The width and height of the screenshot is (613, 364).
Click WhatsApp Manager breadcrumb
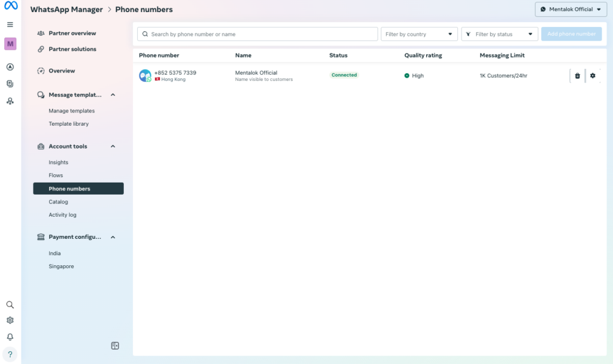pyautogui.click(x=66, y=10)
